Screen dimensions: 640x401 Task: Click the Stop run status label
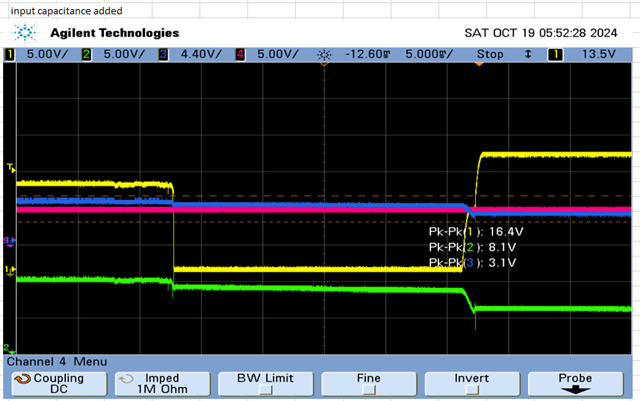pos(490,54)
